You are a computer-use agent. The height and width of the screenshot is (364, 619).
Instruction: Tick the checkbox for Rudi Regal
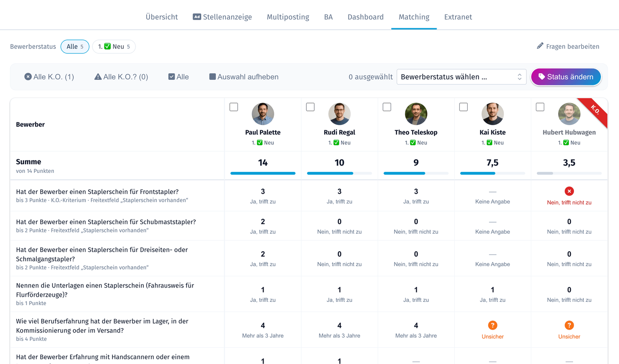pyautogui.click(x=310, y=107)
